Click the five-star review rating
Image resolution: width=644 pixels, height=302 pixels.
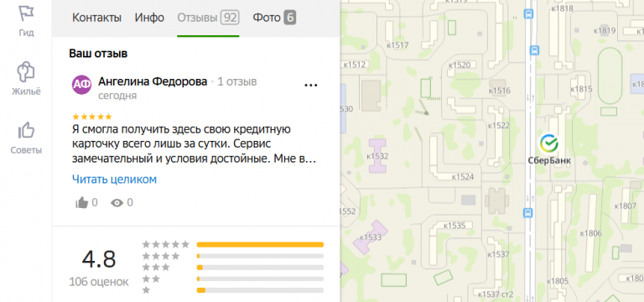92,117
